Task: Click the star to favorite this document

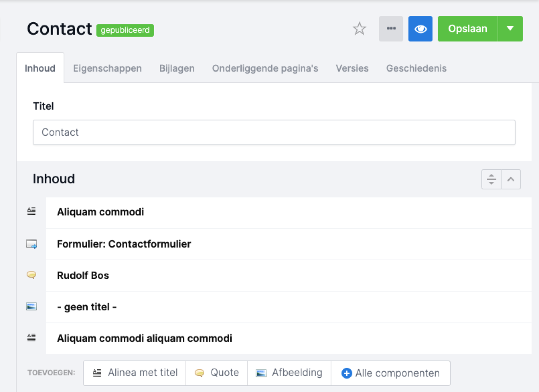Action: [359, 29]
